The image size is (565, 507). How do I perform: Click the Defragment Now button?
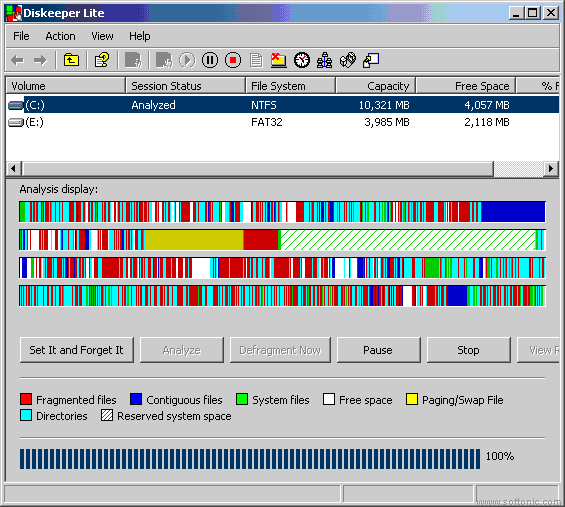tap(280, 350)
